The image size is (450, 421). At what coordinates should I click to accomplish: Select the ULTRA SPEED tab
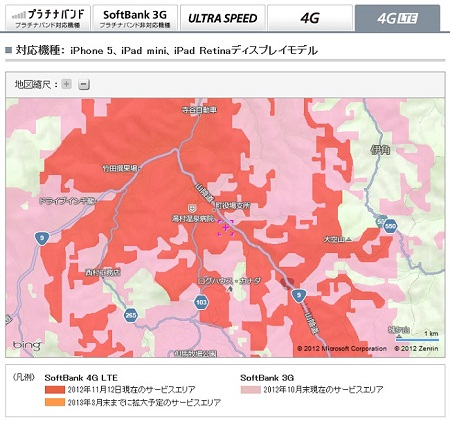tap(222, 18)
